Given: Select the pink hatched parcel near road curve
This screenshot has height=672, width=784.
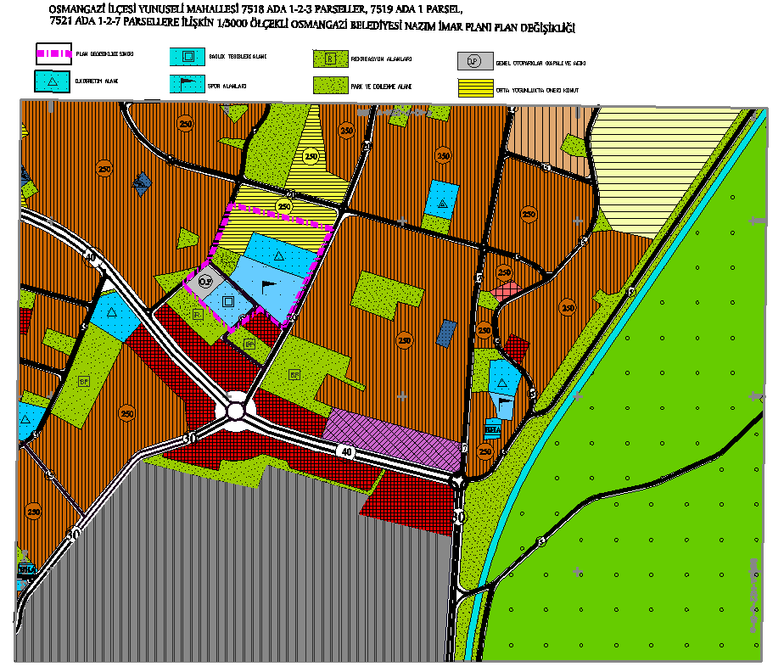Looking at the screenshot, I should tap(506, 289).
